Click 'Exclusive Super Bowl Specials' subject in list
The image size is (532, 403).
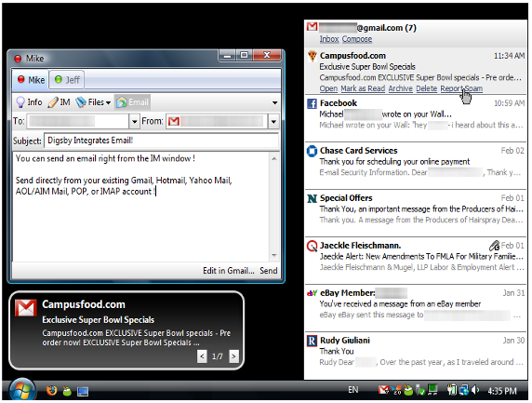367,66
